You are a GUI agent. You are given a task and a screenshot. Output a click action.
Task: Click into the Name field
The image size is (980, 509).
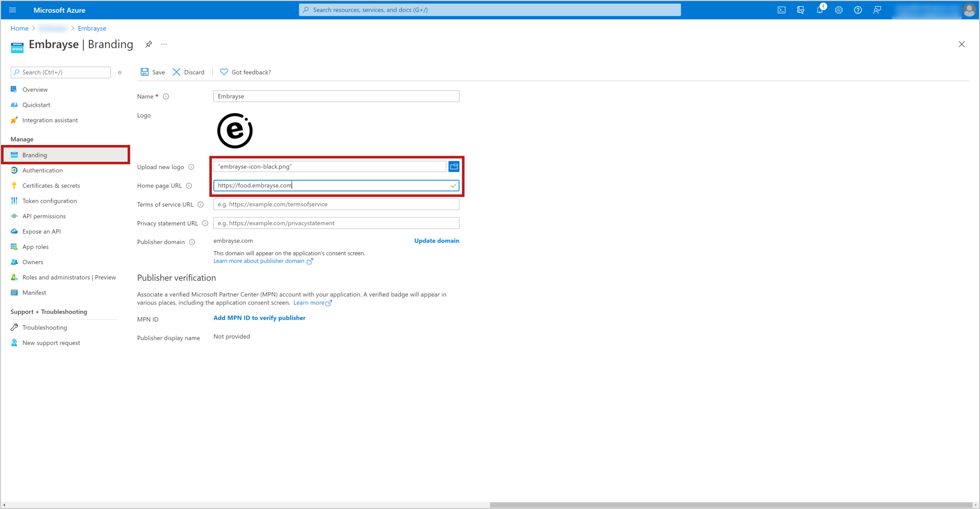click(x=336, y=96)
